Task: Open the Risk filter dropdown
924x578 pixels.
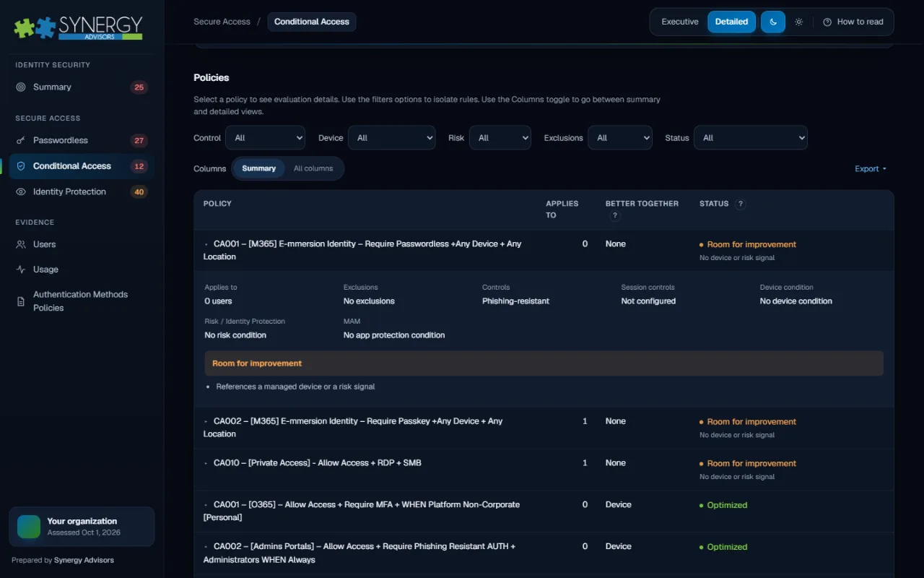Action: [x=500, y=138]
